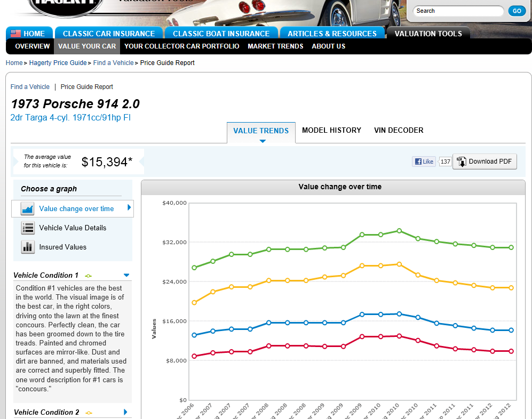
Task: Collapse the Vehicle Condition 1 description
Action: (126, 275)
